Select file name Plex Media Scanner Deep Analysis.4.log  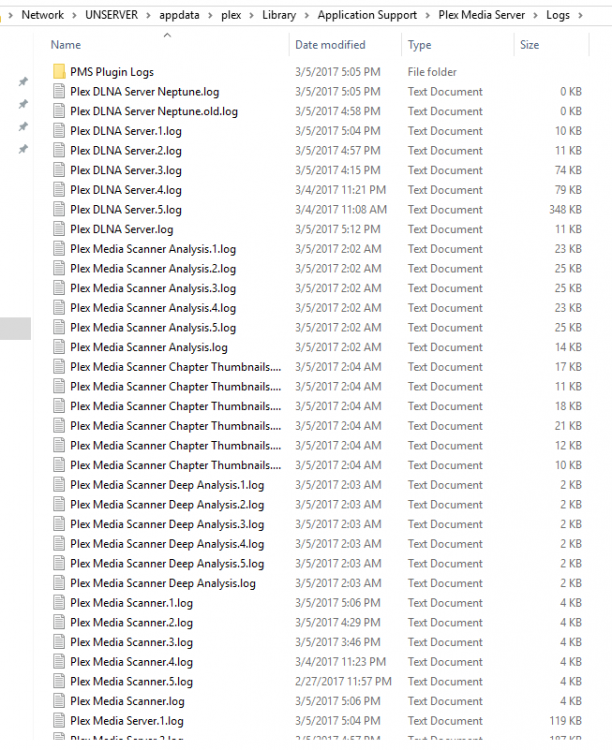click(167, 544)
